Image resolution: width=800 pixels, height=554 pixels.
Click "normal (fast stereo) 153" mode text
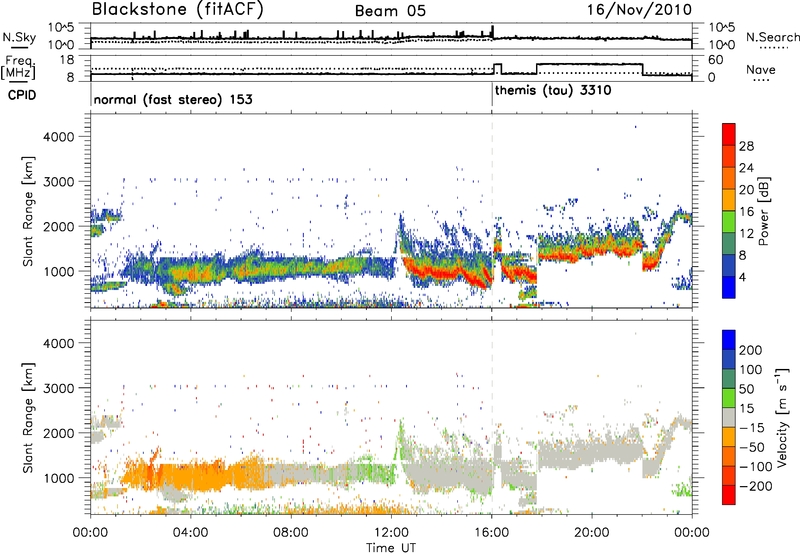click(173, 99)
